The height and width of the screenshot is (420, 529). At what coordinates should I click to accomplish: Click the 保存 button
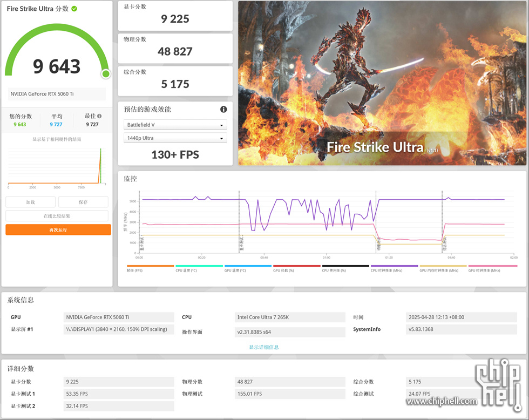(83, 202)
